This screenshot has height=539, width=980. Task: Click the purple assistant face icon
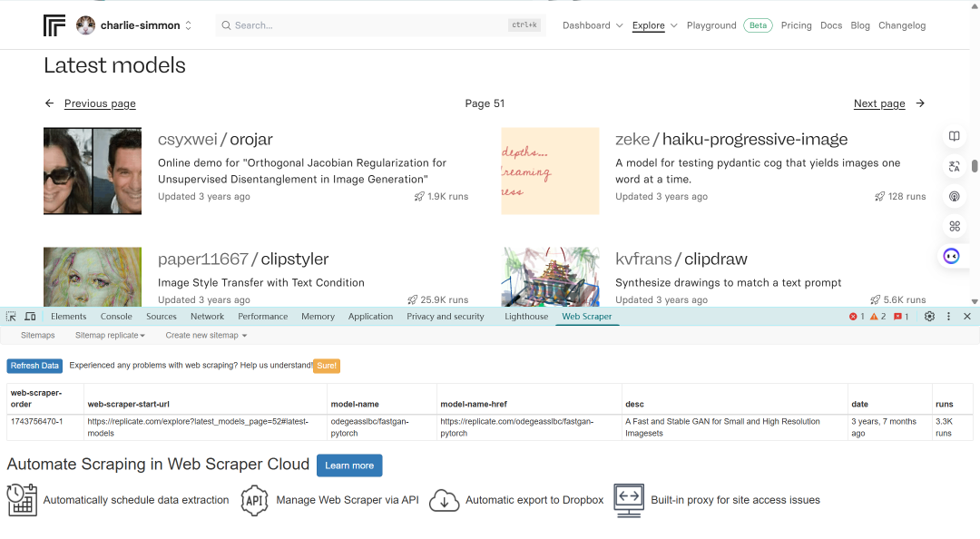(951, 257)
